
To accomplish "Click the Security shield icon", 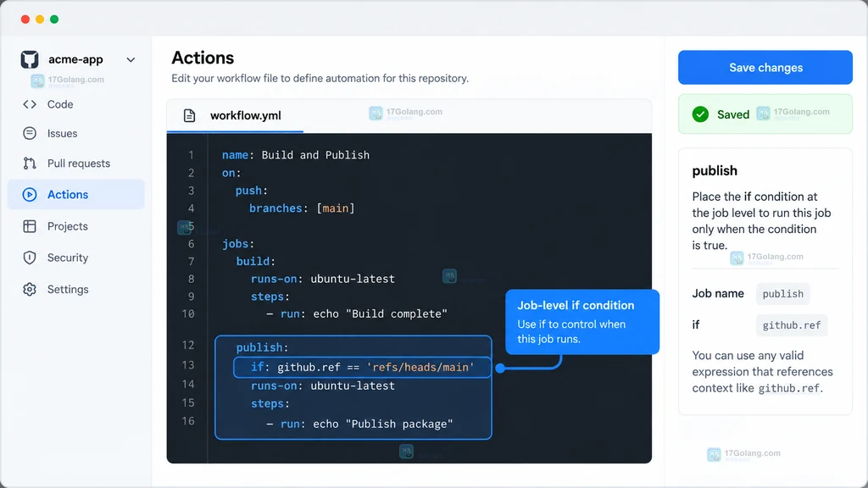I will [x=30, y=258].
